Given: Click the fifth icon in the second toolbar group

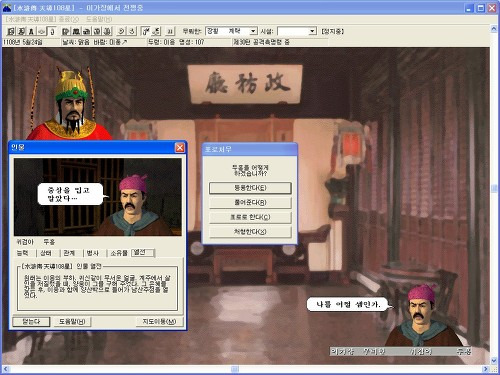Looking at the screenshot, I should click(107, 31).
